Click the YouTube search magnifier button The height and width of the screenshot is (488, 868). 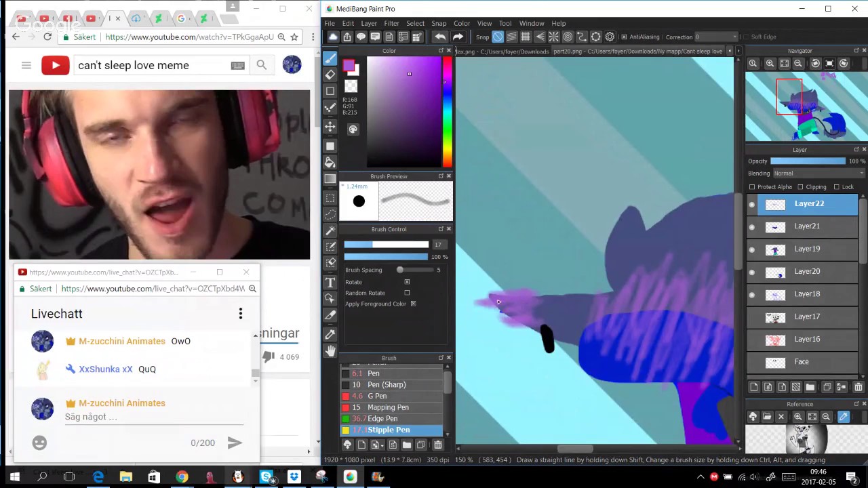tap(261, 65)
